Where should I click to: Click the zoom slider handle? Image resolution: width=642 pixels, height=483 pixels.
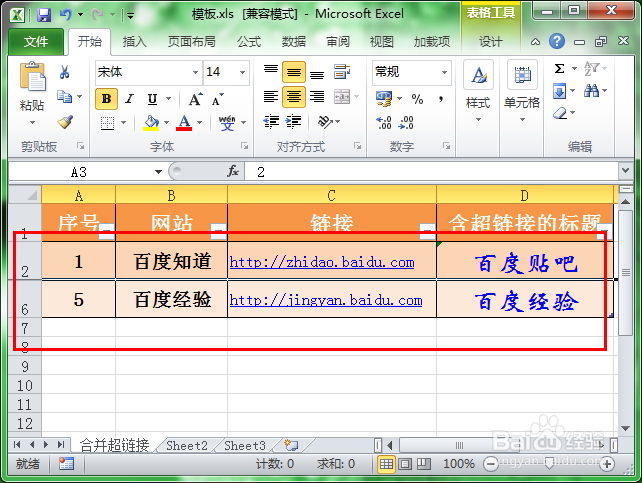[549, 464]
